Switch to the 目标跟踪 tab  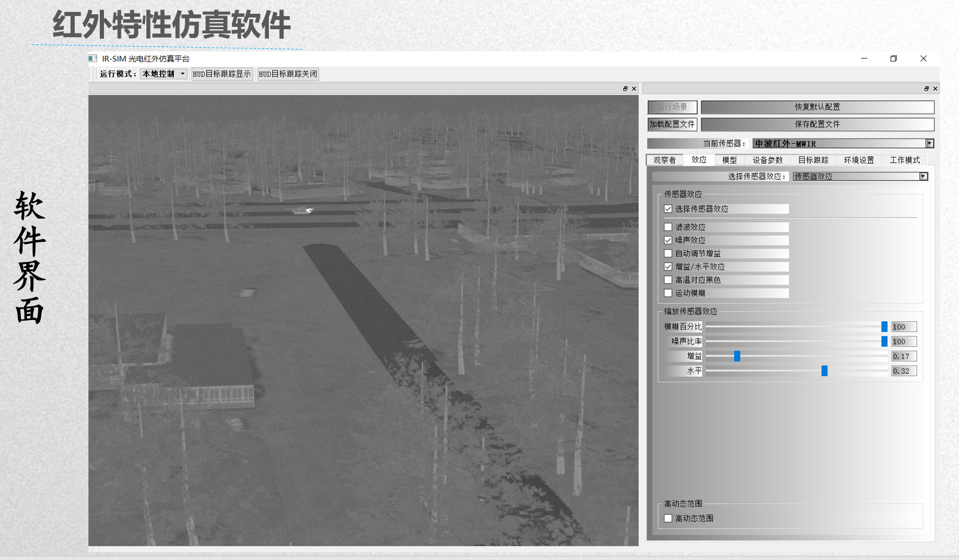click(813, 160)
